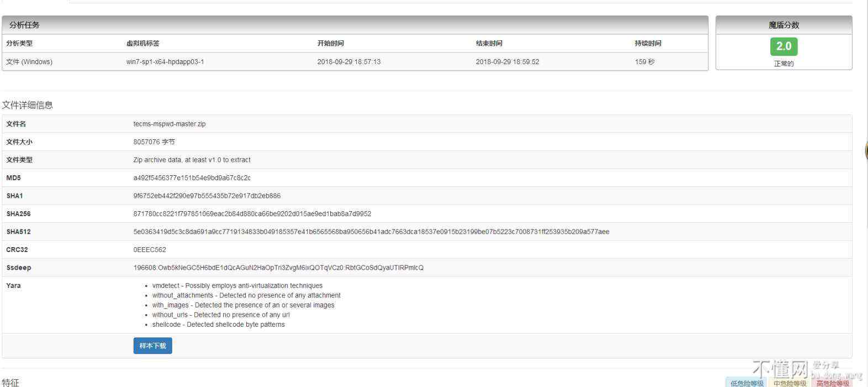The image size is (868, 387).
Task: Click the win7-sp1-x64-hpdapp03-1 VM tag
Action: (x=165, y=62)
